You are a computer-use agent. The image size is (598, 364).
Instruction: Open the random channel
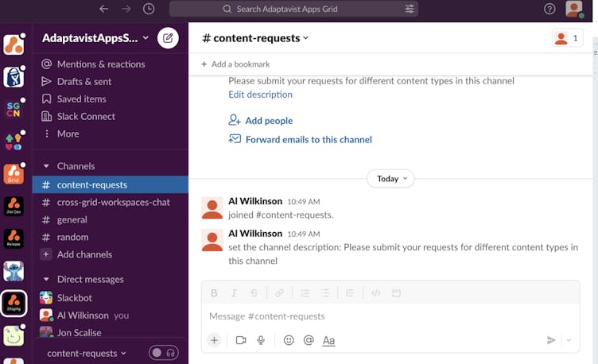(111, 237)
